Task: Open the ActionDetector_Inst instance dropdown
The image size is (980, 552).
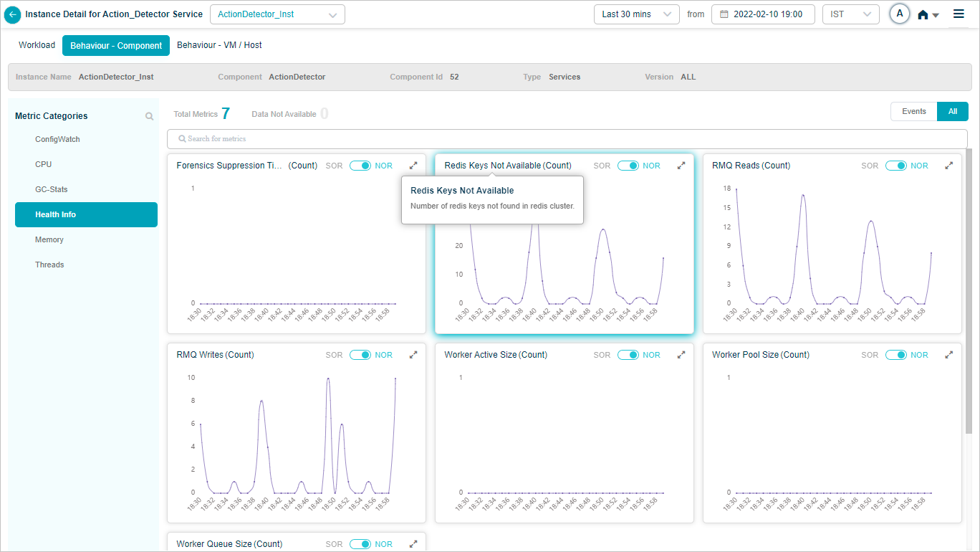Action: [x=277, y=14]
